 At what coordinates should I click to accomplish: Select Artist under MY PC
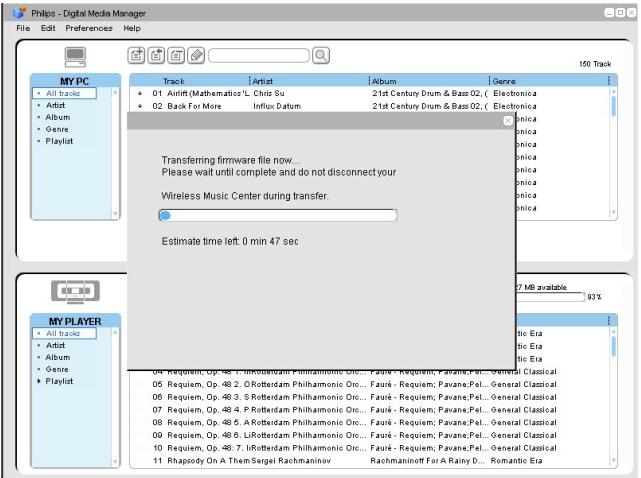55,105
